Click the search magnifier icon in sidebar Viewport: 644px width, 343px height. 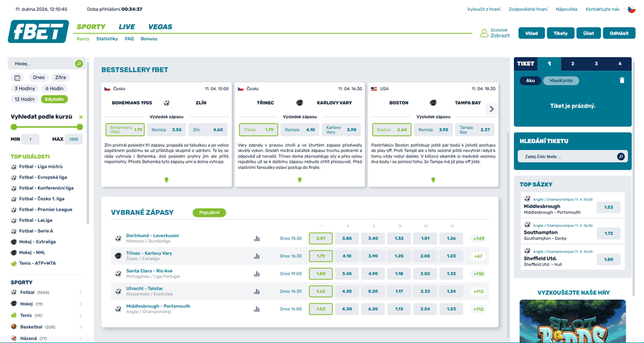tap(79, 63)
